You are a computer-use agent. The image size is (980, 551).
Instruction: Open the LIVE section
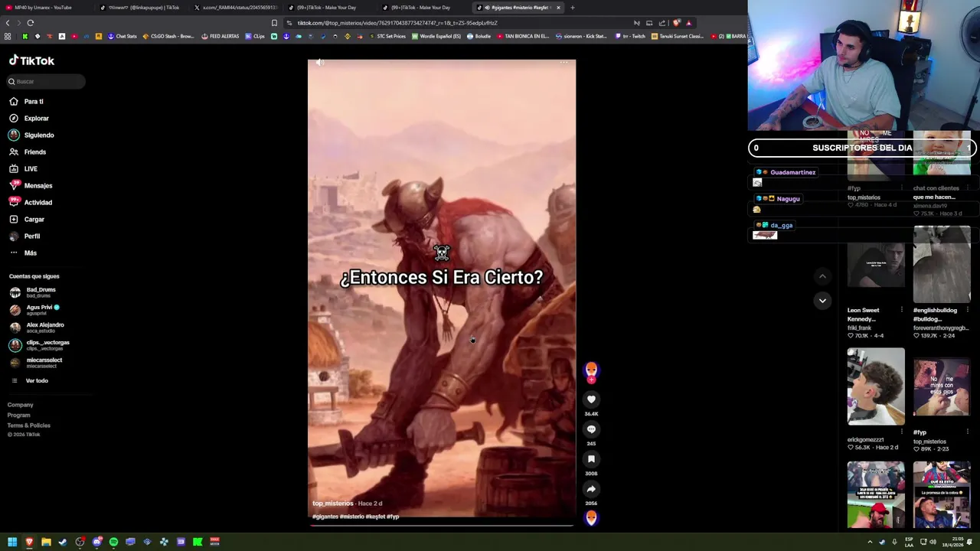click(x=30, y=168)
